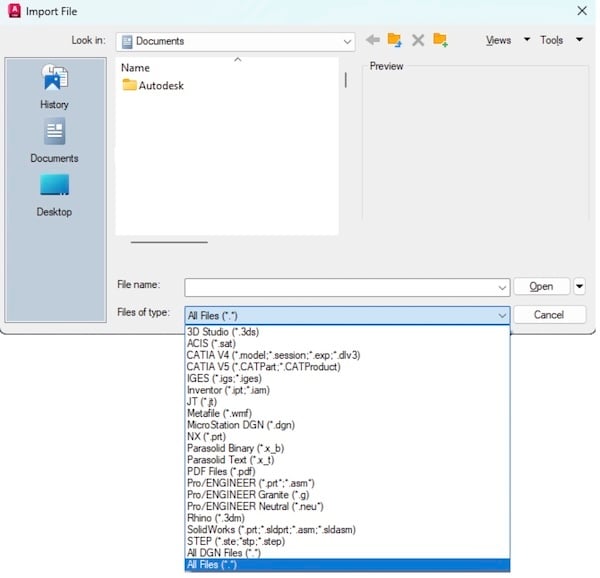Choose CATIA V4 file type

click(x=347, y=355)
